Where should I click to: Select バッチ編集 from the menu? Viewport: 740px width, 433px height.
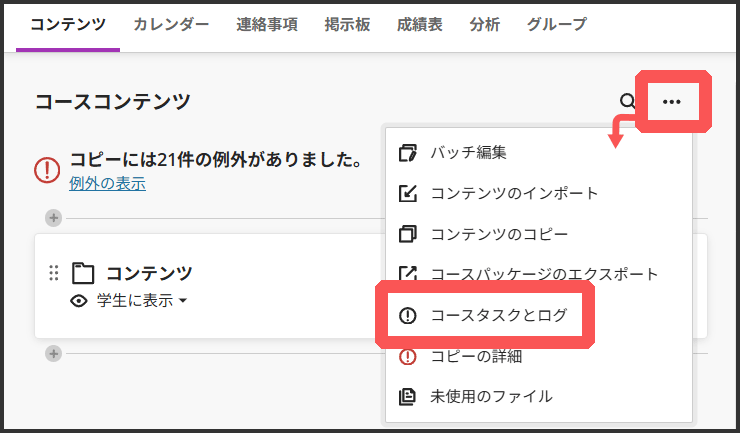point(468,153)
